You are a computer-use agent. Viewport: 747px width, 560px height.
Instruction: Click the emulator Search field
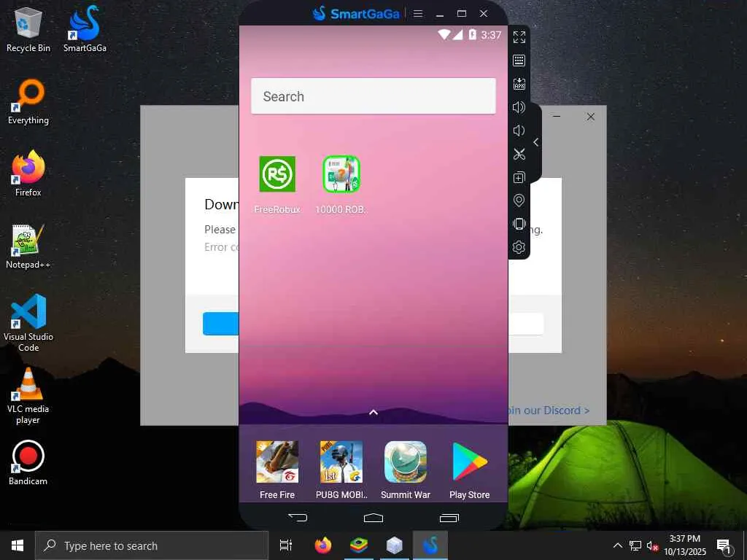(373, 96)
